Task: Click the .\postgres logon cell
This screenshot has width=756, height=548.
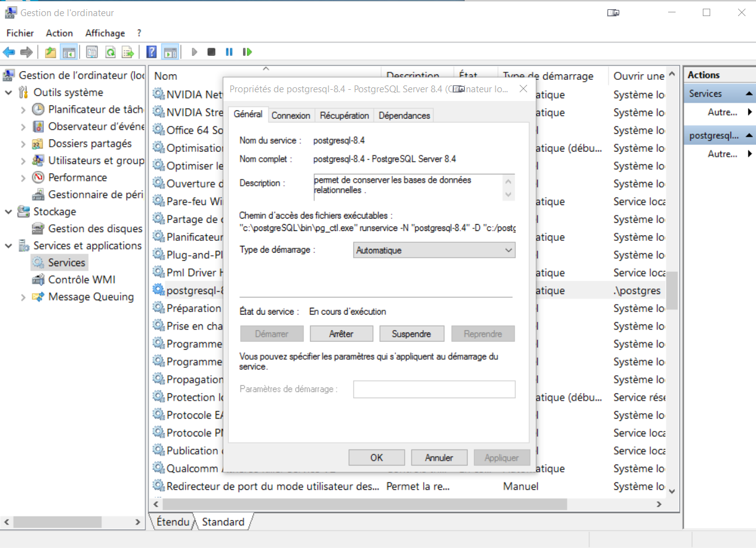Action: (x=637, y=290)
